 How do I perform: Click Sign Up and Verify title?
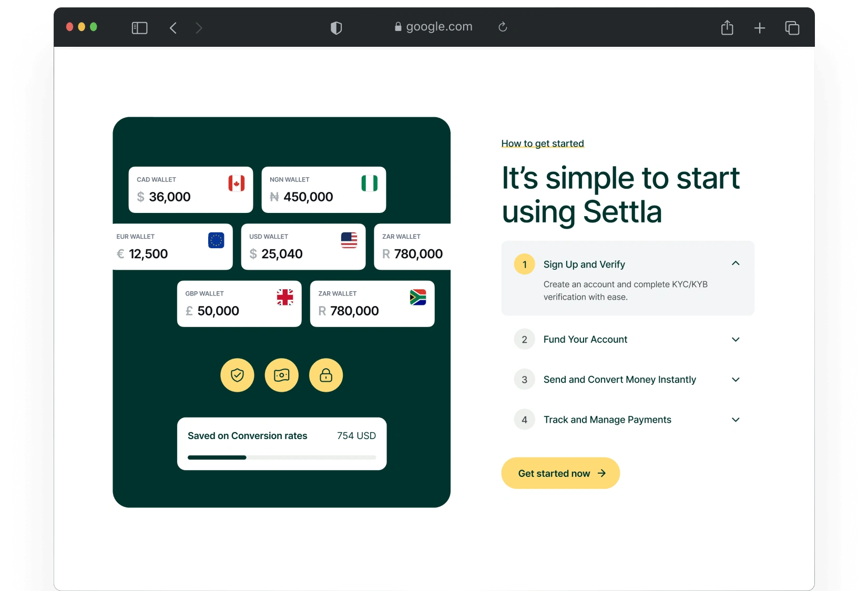coord(584,264)
